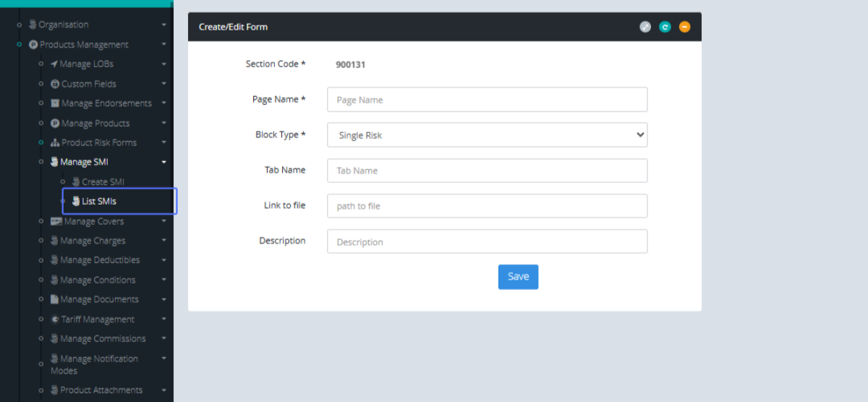Image resolution: width=868 pixels, height=402 pixels.
Task: Focus the Link to file field
Action: pyautogui.click(x=487, y=206)
